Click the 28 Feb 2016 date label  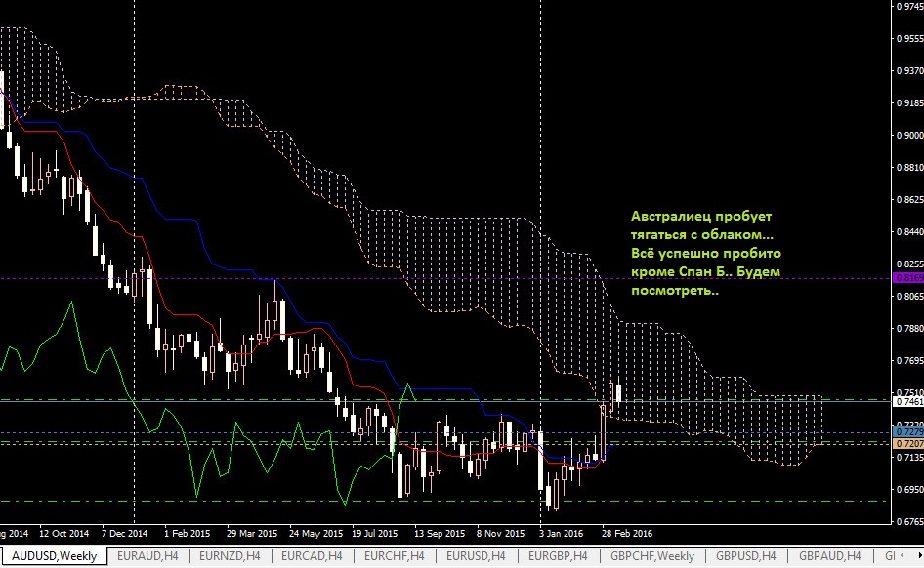pos(626,533)
